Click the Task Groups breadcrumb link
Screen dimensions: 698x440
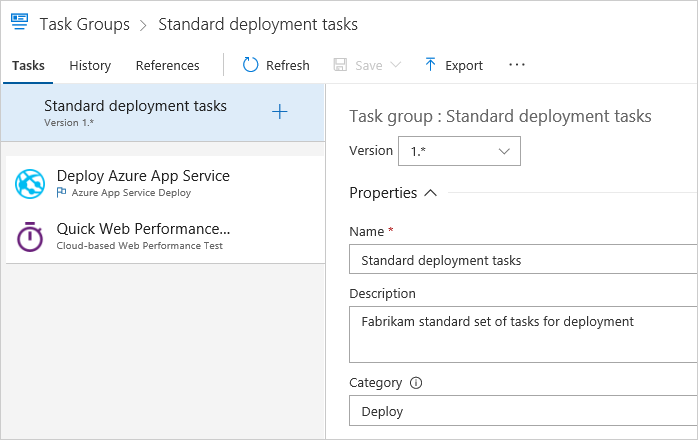(x=84, y=23)
